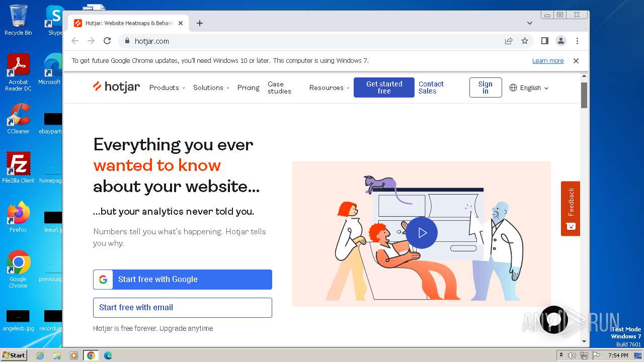Open Case studies

(279, 87)
